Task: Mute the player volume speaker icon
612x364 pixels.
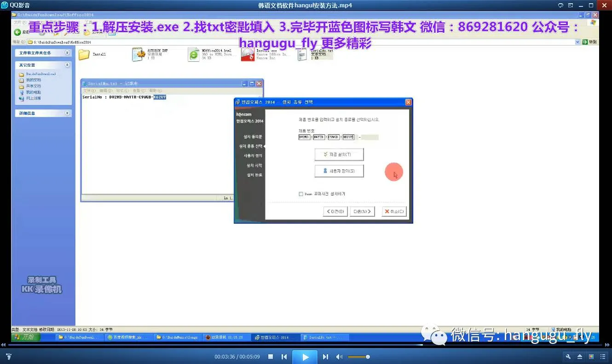Action: coord(339,357)
